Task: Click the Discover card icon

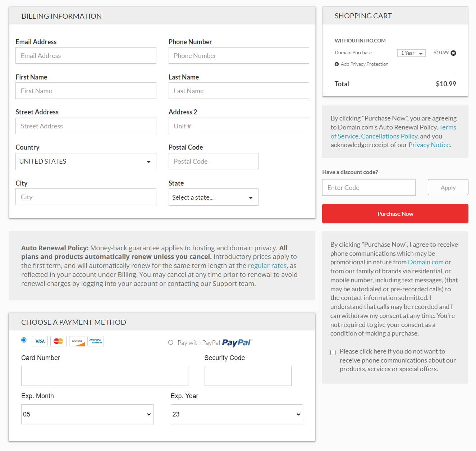Action: coord(77,341)
